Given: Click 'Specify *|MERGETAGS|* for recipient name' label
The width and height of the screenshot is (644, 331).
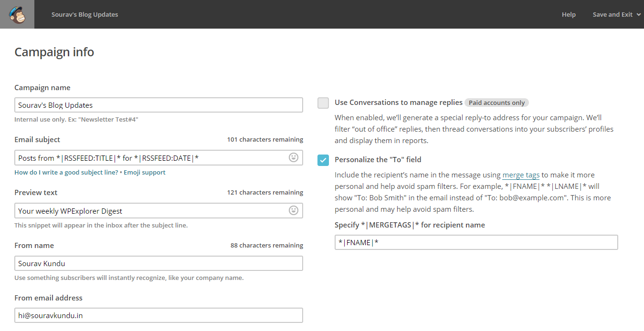Looking at the screenshot, I should [x=410, y=225].
